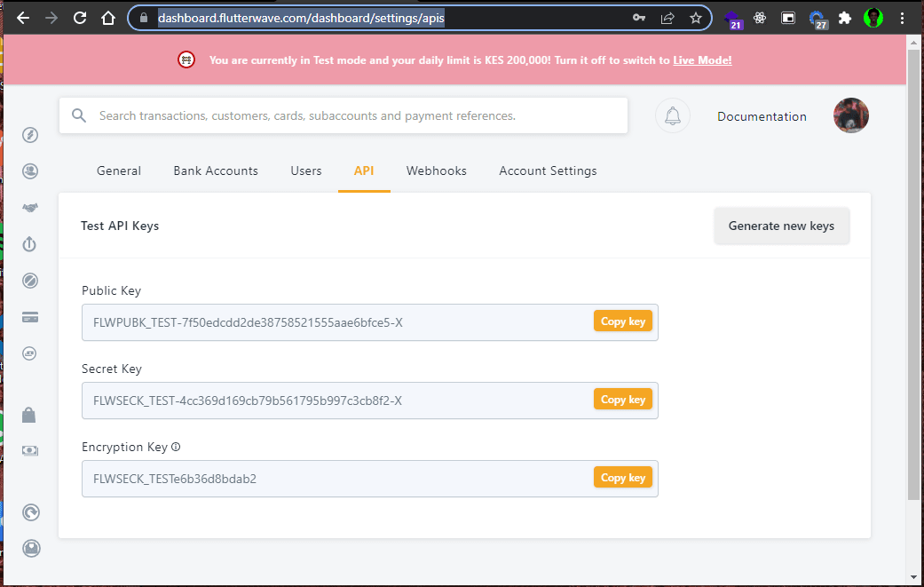This screenshot has height=587, width=924.
Task: Switch to the Webhooks tab
Action: point(436,171)
